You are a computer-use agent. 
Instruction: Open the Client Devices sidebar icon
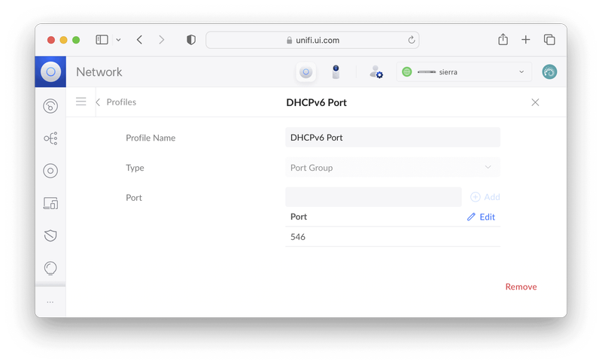pyautogui.click(x=50, y=203)
